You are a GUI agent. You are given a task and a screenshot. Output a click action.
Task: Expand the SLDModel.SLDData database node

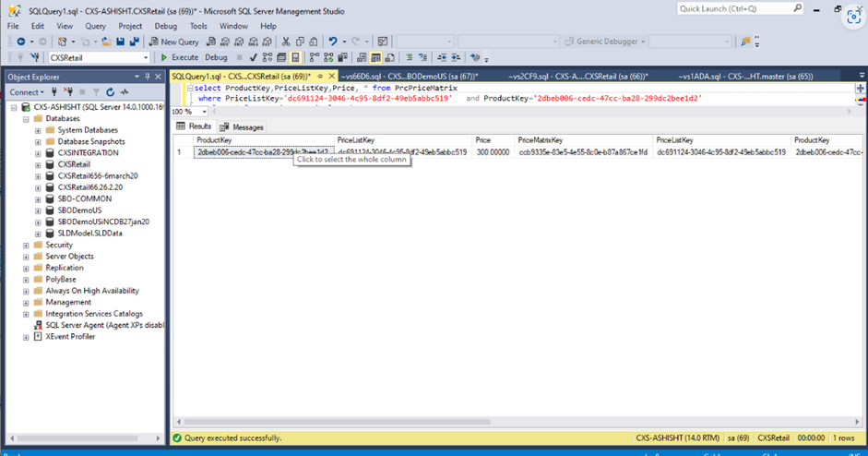click(38, 234)
